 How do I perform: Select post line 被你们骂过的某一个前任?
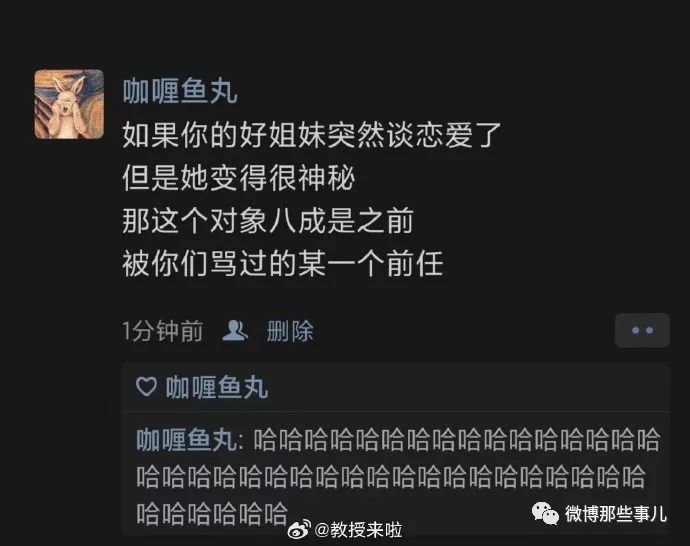283,264
